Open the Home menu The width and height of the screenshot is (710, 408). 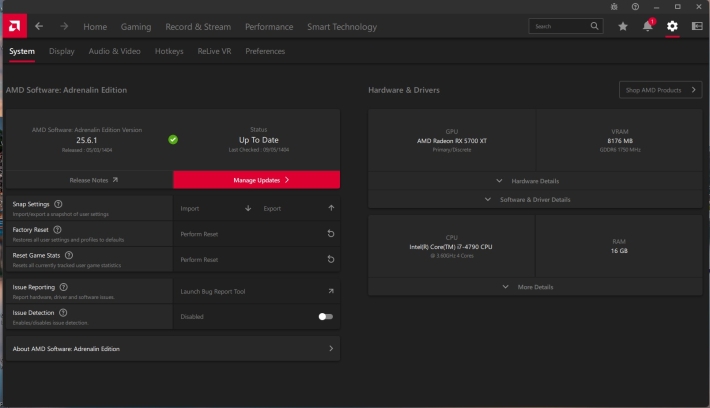click(95, 27)
